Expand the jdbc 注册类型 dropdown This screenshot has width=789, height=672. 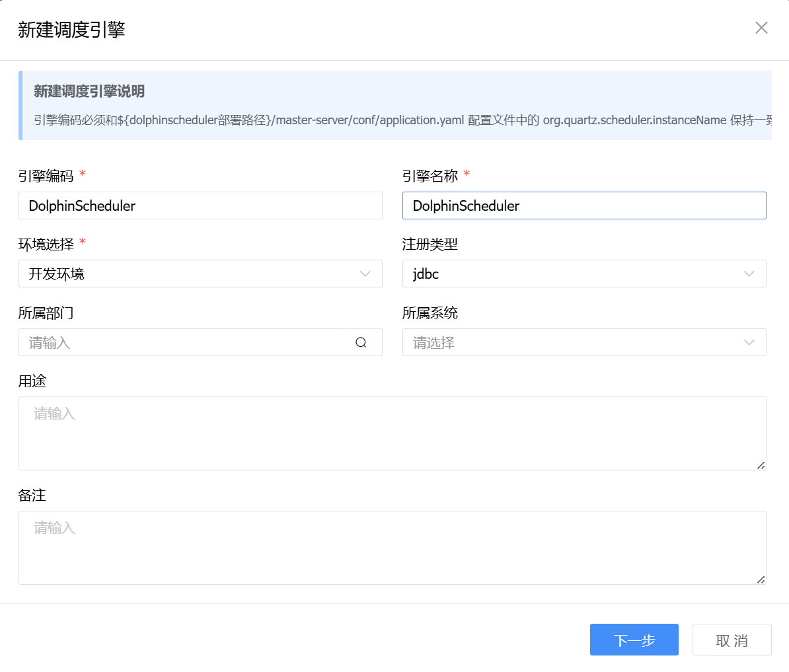point(575,274)
